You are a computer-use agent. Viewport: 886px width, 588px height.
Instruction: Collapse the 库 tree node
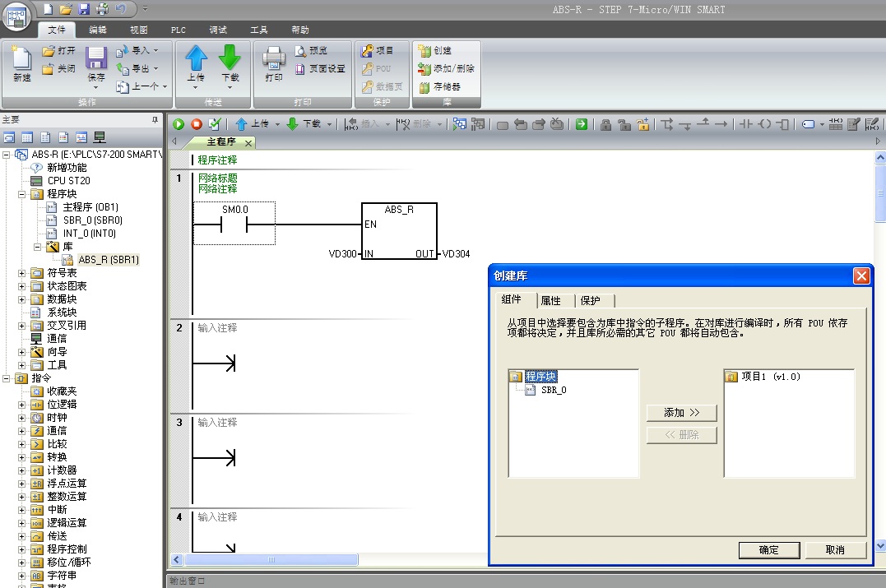37,246
